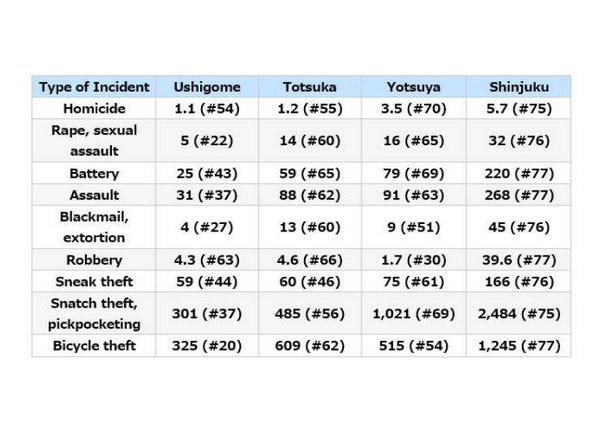Image resolution: width=608 pixels, height=435 pixels.
Task: Click the Rape, sexual assault row label
Action: coord(94,141)
